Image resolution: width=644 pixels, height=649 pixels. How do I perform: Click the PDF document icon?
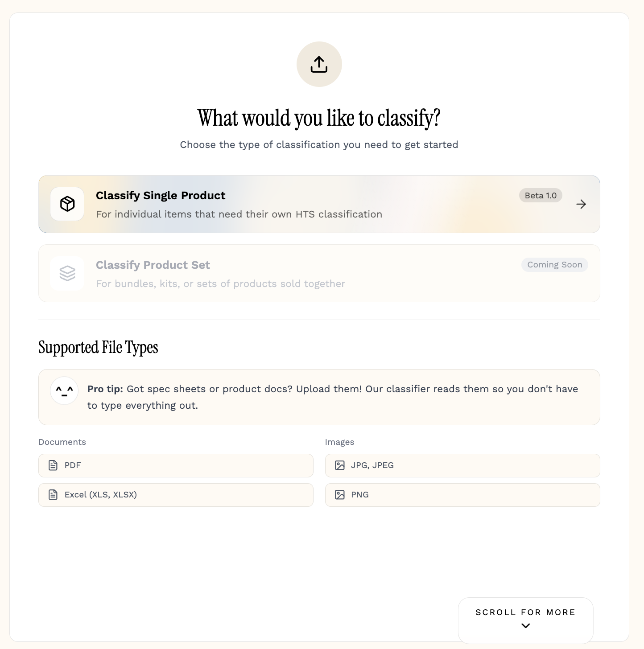[x=53, y=465]
